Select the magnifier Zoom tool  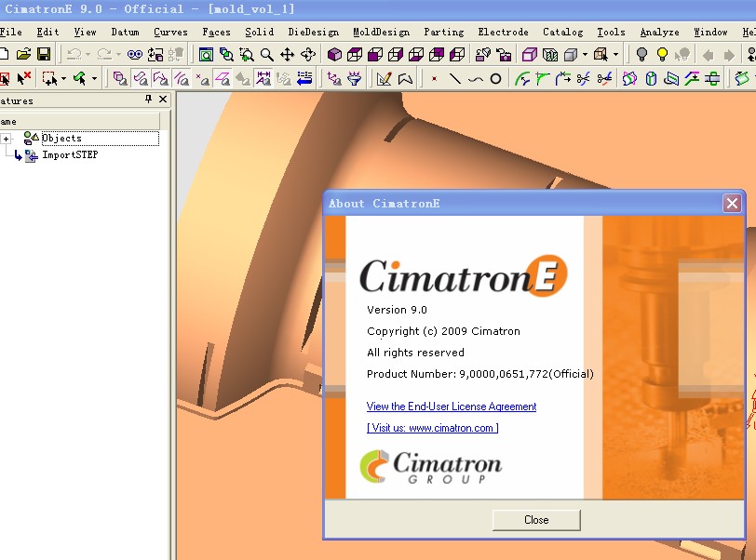pyautogui.click(x=266, y=55)
